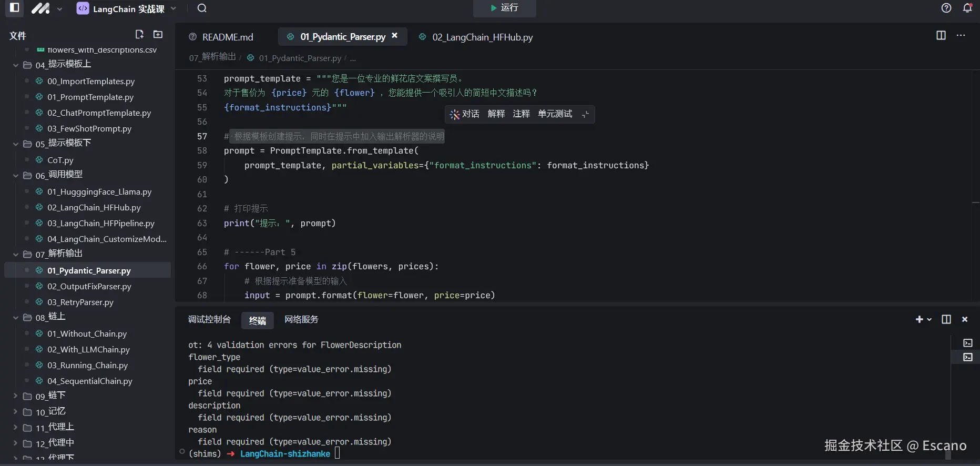
Task: Click line number 57 in gutter
Action: (202, 136)
